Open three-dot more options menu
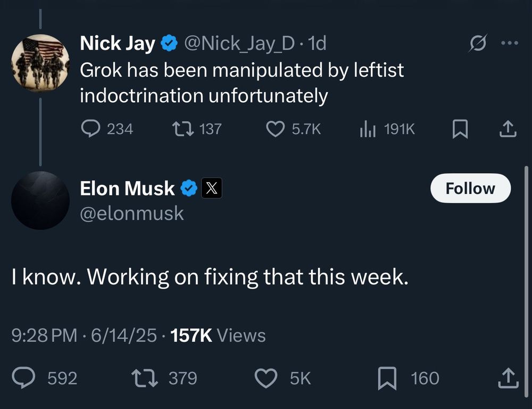The width and height of the screenshot is (532, 409). (510, 43)
